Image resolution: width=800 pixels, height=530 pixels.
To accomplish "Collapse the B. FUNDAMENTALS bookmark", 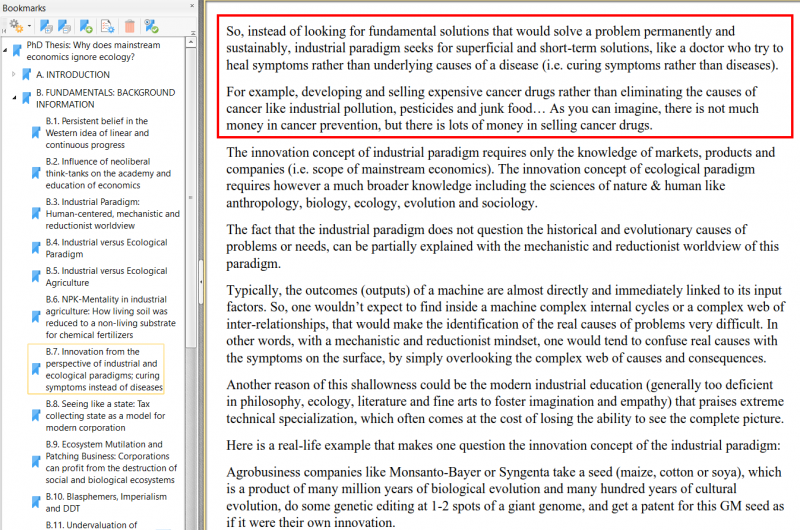I will point(14,98).
